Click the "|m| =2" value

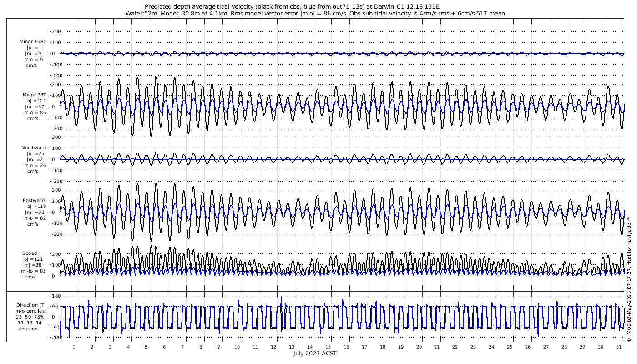tap(34, 160)
